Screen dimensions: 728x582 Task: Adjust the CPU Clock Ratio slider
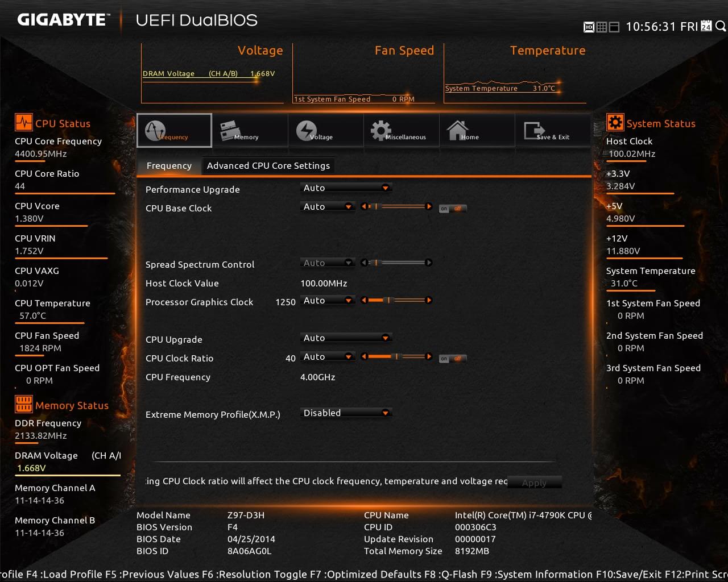pyautogui.click(x=396, y=356)
